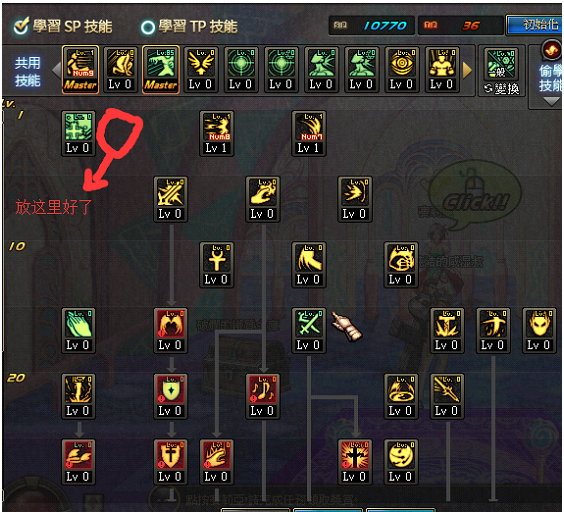Open the 共用技能 tab
The image size is (564, 512).
coord(27,71)
